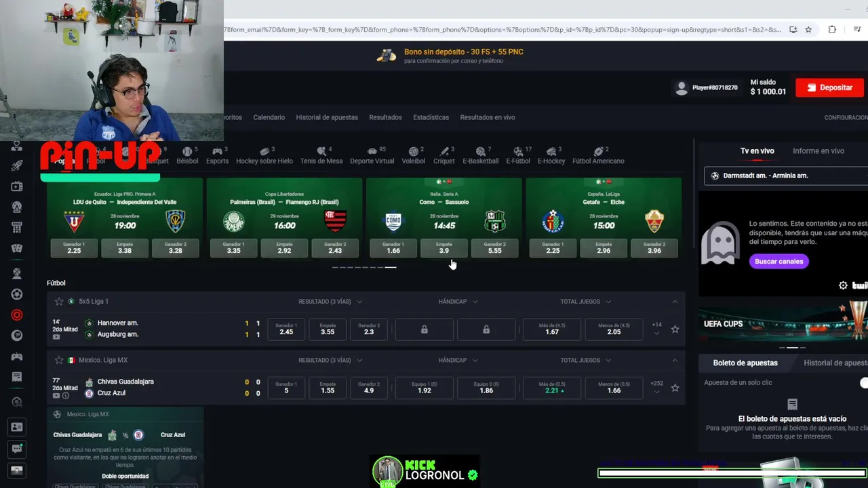This screenshot has height=488, width=868.
Task: Switch to the Informe en vivo tab
Action: (818, 151)
